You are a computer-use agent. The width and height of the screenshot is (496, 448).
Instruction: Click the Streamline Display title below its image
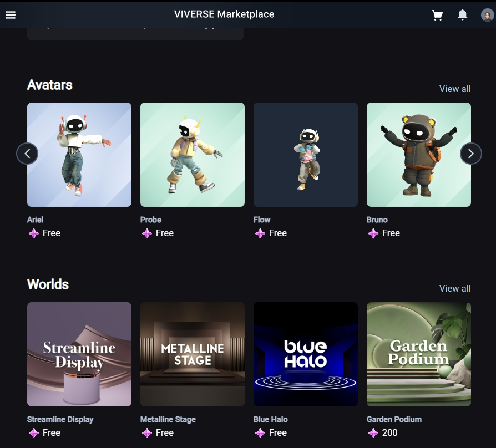(x=60, y=420)
